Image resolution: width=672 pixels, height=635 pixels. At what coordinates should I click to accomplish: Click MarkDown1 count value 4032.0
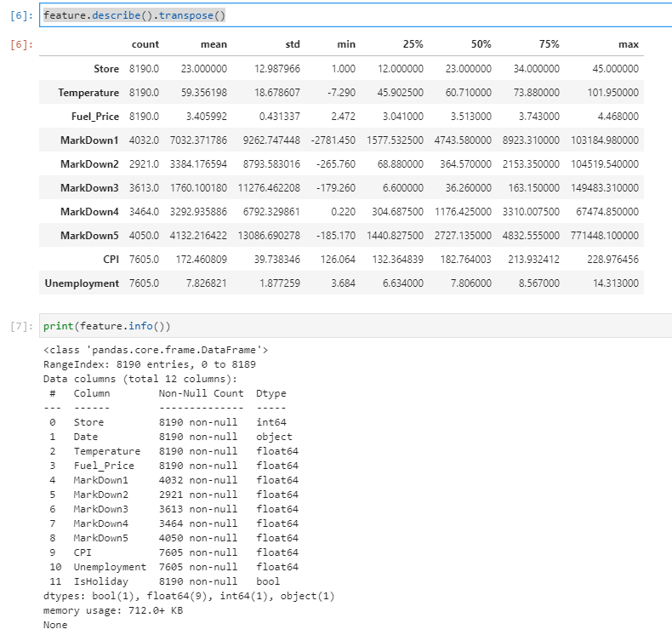(x=144, y=140)
